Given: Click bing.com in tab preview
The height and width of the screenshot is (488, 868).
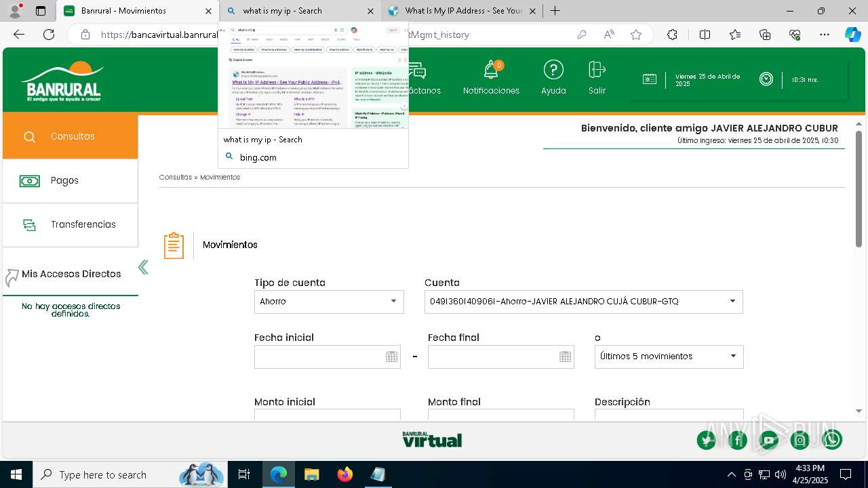Looking at the screenshot, I should click(x=258, y=157).
